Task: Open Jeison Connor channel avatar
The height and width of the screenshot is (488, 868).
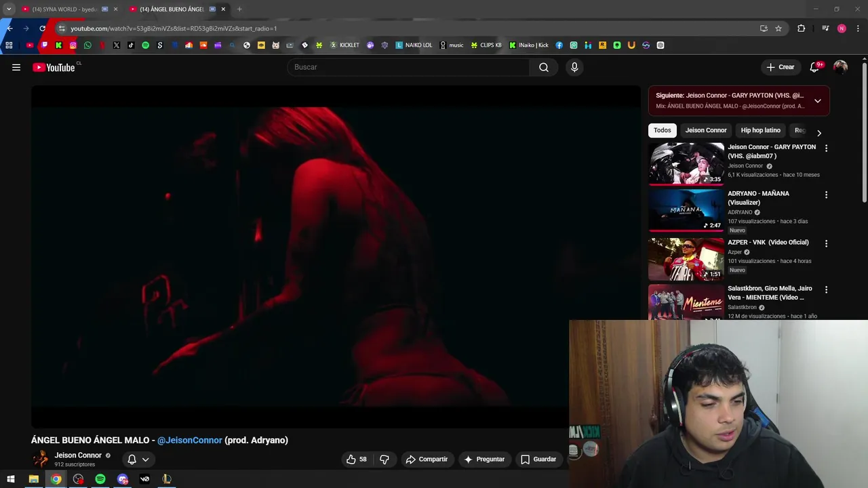Action: (41, 459)
